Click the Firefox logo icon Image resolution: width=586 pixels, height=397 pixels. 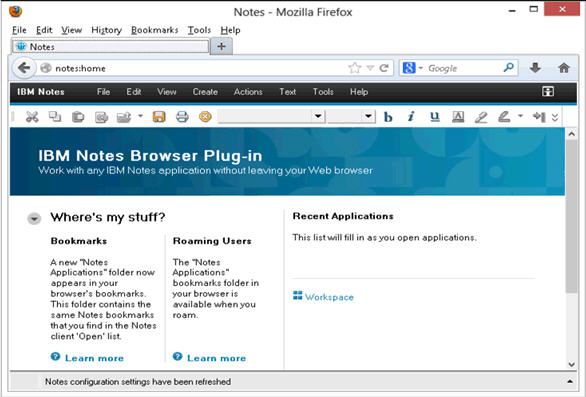tap(15, 12)
